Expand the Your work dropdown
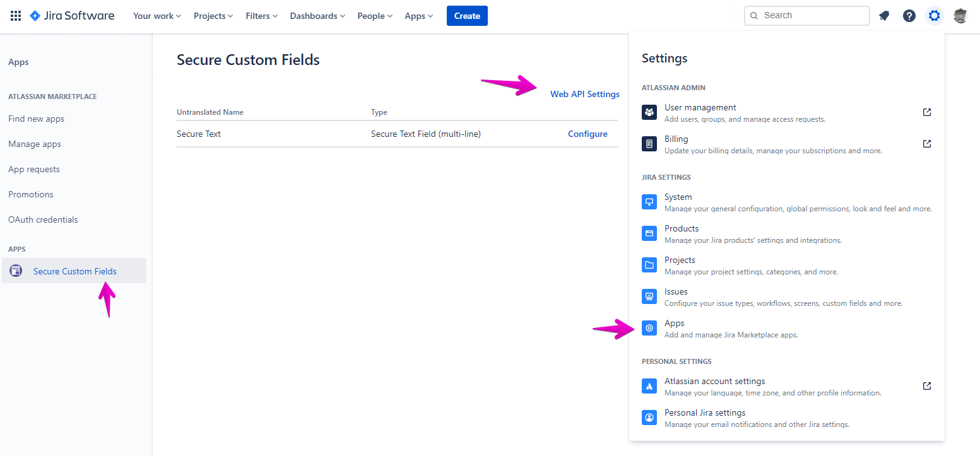Image resolution: width=980 pixels, height=456 pixels. coord(156,16)
